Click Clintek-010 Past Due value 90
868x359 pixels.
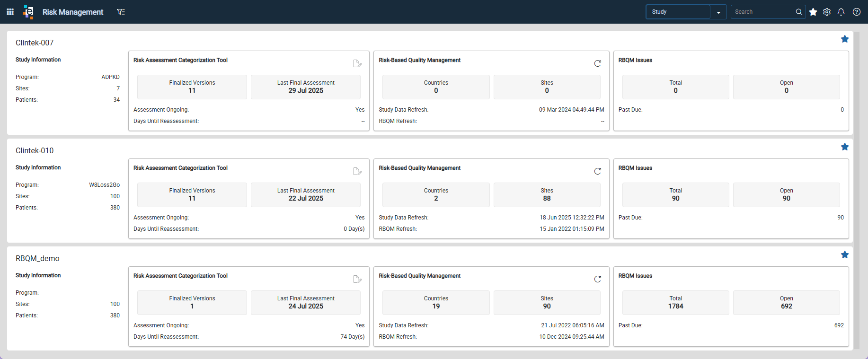(841, 218)
